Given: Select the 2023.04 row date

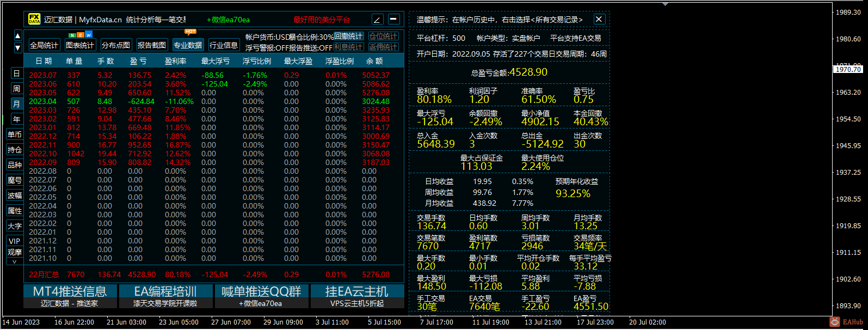Looking at the screenshot, I should (x=43, y=101).
